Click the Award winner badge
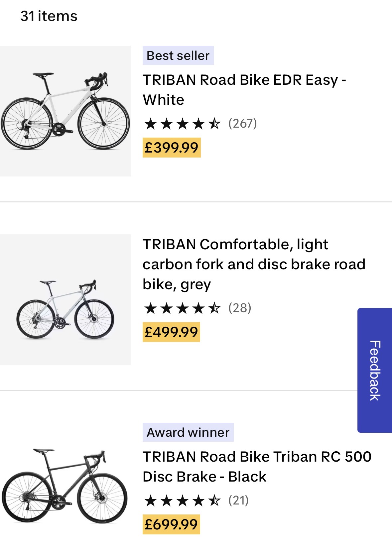The image size is (392, 556). [x=188, y=432]
